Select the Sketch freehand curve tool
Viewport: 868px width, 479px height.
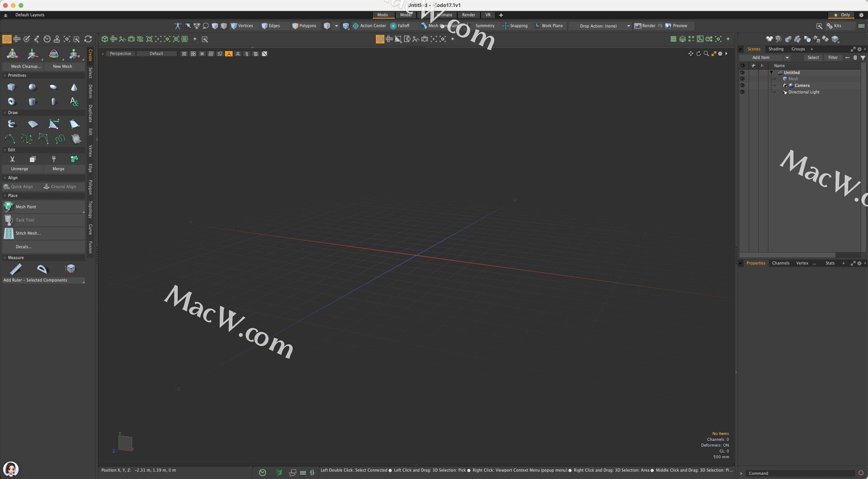click(60, 138)
